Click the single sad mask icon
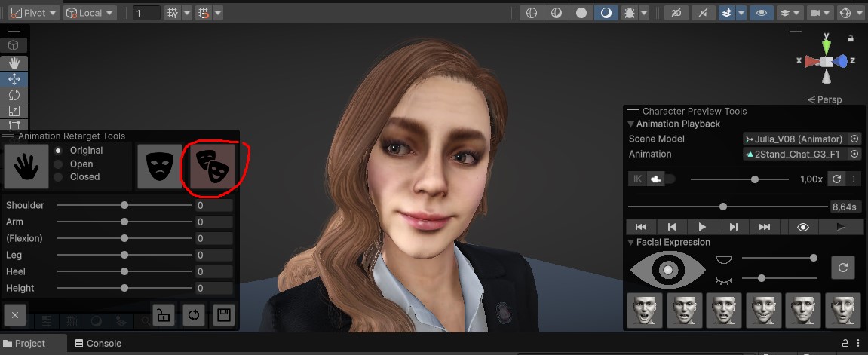 pos(159,167)
